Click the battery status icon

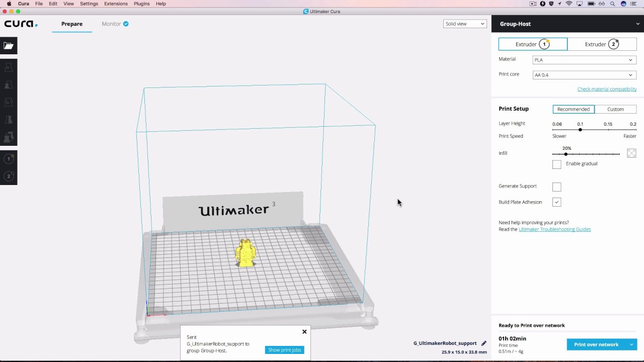pos(591,4)
